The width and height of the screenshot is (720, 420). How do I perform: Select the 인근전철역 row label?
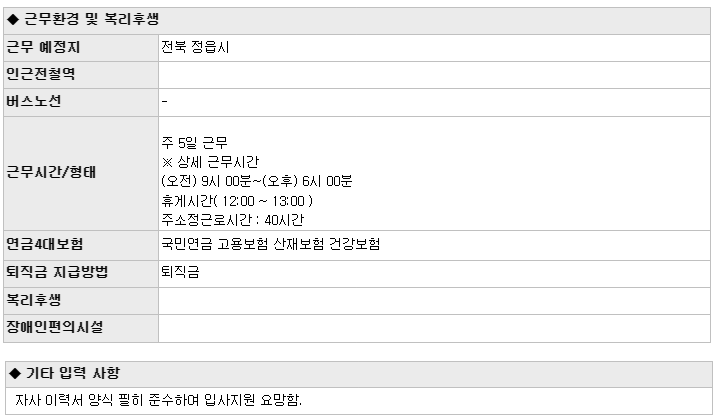[81, 75]
